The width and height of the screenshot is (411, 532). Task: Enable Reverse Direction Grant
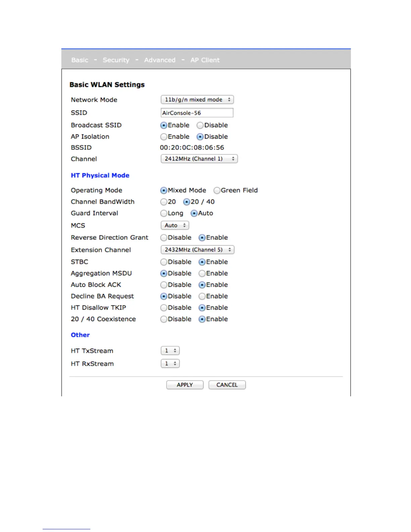click(x=202, y=238)
